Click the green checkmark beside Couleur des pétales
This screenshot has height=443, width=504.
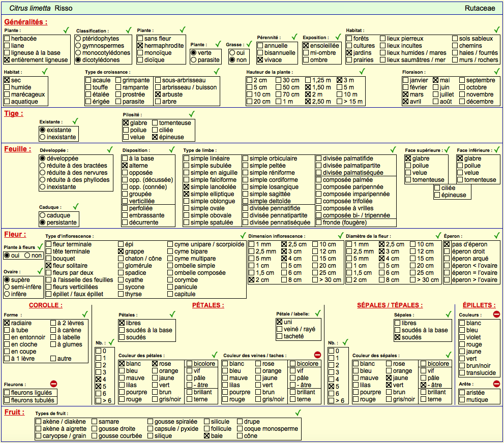point(215,355)
